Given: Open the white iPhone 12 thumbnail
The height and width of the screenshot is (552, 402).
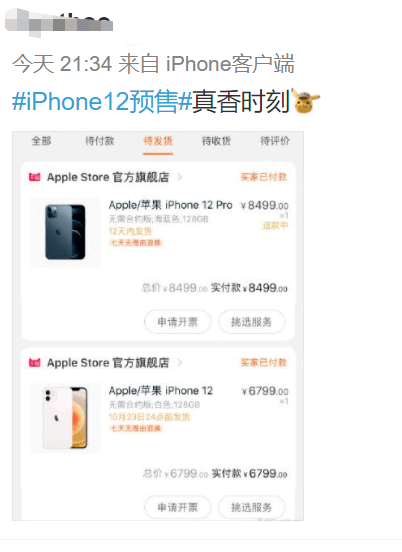Looking at the screenshot, I should 65,418.
